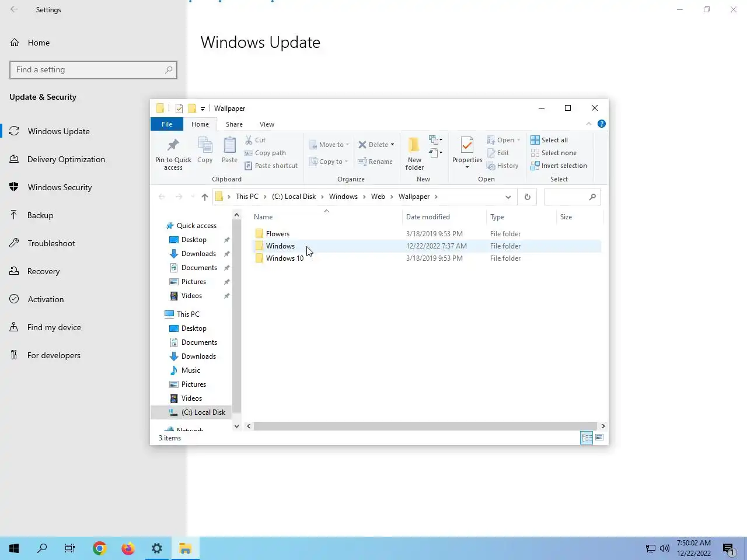
Task: Select Music under This PC
Action: point(191,370)
